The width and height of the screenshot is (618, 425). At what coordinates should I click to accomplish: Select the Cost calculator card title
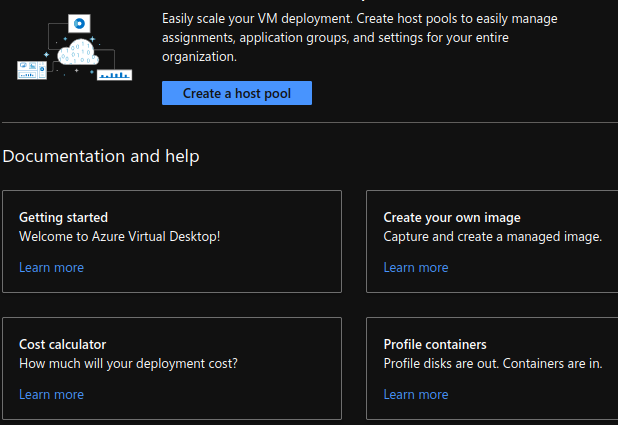click(x=62, y=345)
